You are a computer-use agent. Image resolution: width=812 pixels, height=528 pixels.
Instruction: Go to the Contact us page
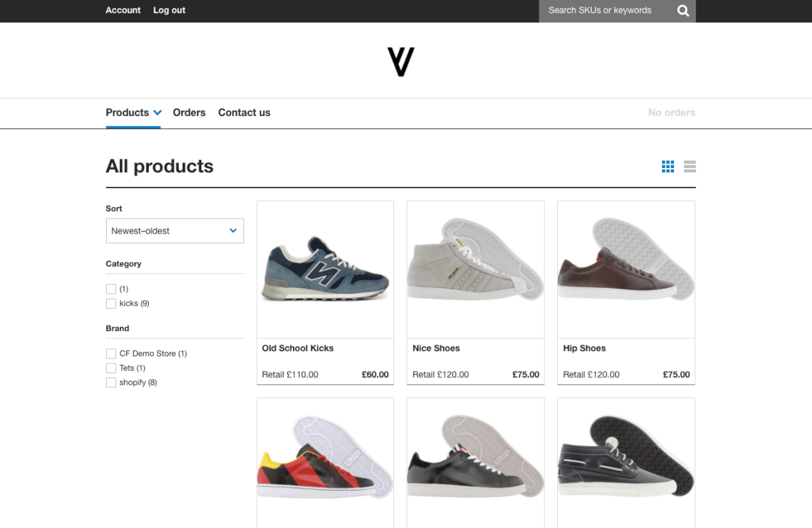click(244, 113)
